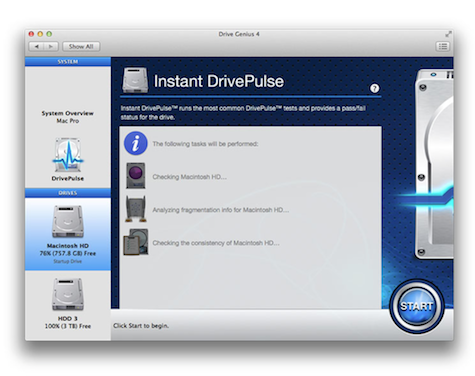
Task: Click the Instant DrivePulse title text
Action: (x=219, y=81)
